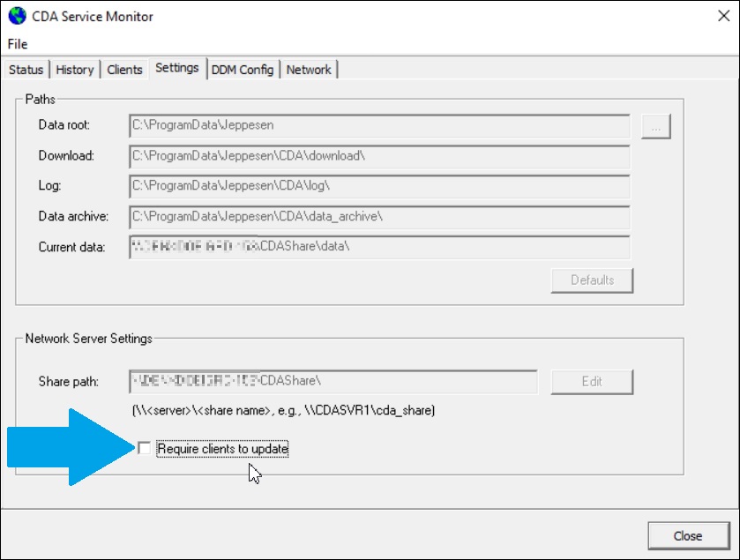
Task: Click the Edit button for Share path
Action: point(592,381)
